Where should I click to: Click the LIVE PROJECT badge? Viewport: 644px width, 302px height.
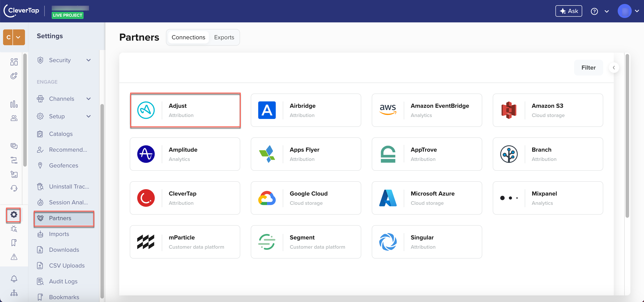[x=68, y=15]
